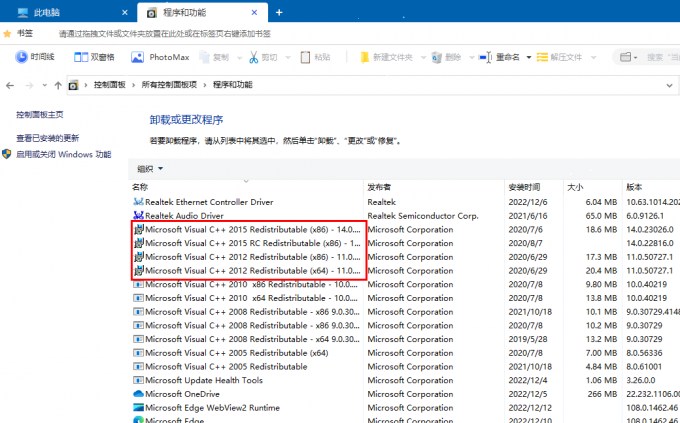This screenshot has width=680, height=423.
Task: Click the 粘贴 paste icon
Action: 305,57
